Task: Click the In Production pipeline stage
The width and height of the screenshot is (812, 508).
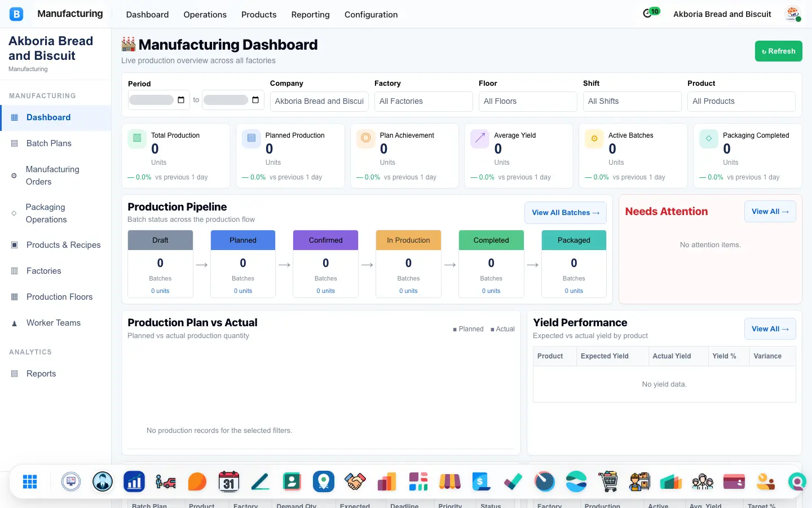Action: [408, 264]
